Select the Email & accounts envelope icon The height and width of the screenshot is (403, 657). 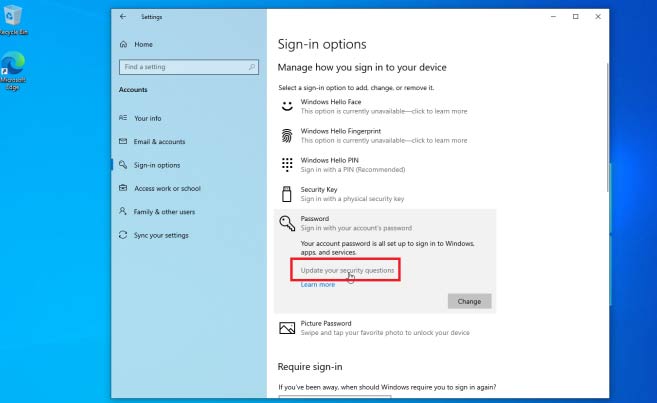click(123, 141)
